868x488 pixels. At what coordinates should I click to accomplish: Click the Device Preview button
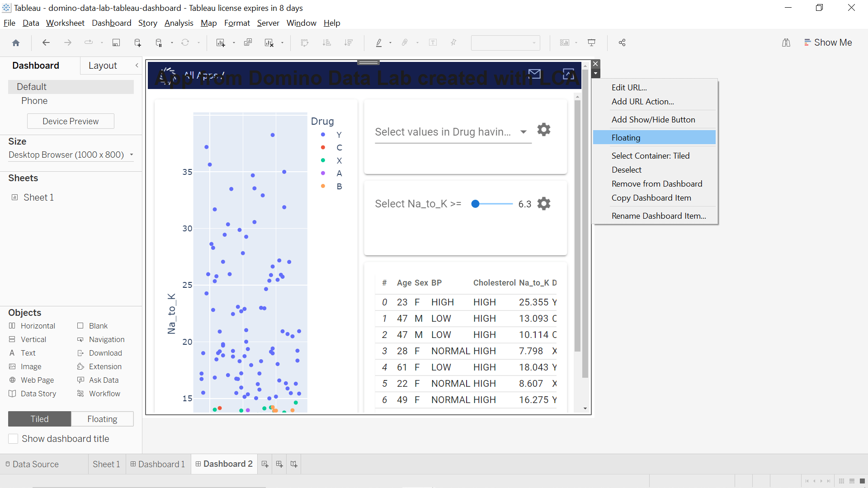(70, 121)
